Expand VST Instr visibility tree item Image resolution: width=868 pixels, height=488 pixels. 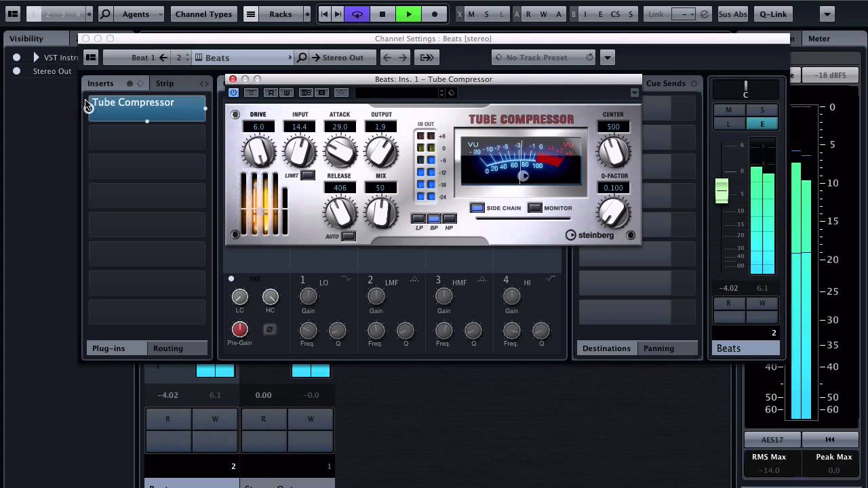coord(36,58)
